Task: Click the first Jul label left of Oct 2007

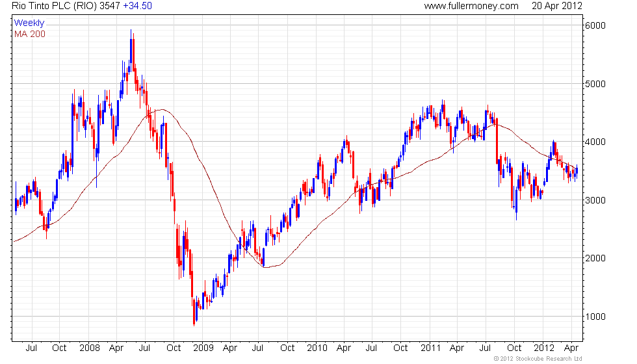Action: tap(31, 348)
